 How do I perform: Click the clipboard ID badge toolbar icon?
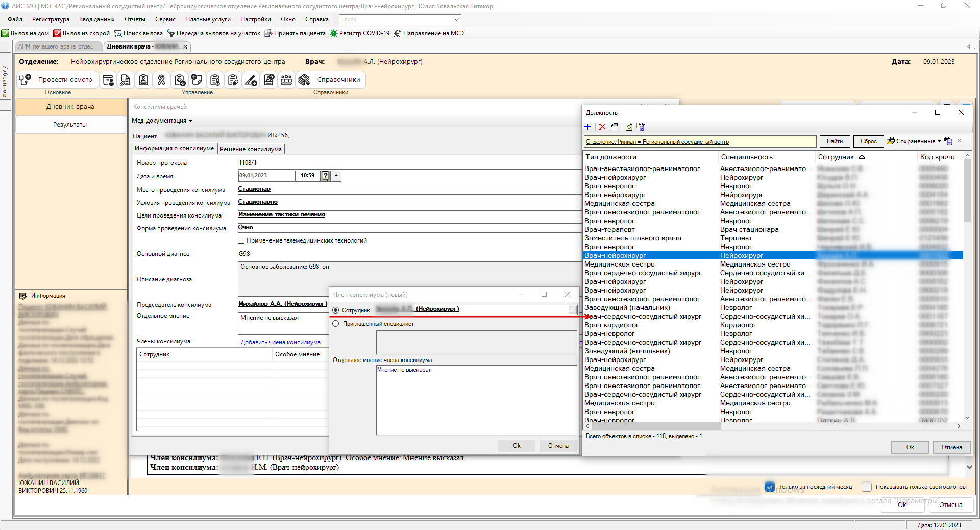click(x=143, y=80)
